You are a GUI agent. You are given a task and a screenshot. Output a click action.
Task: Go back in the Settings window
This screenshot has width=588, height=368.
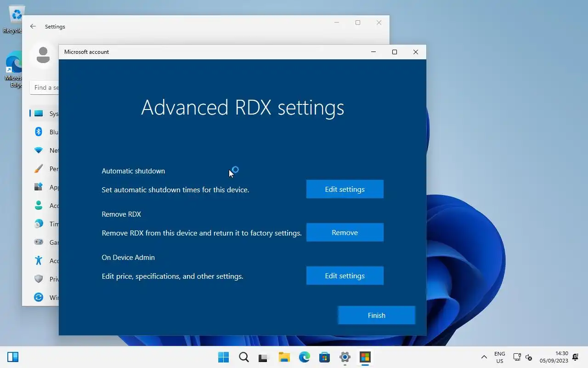(33, 27)
